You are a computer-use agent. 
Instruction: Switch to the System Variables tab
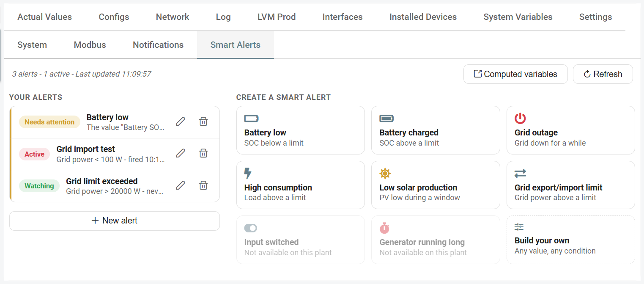coord(518,17)
